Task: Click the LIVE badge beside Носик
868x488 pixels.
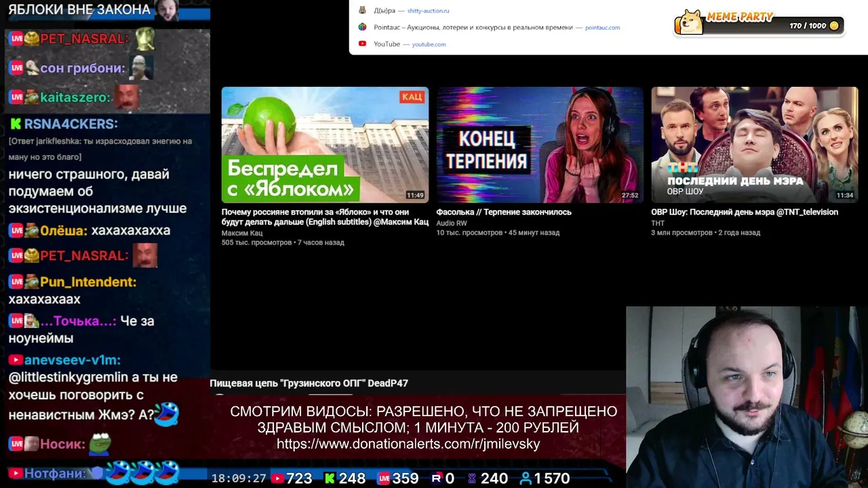Action: 16,444
